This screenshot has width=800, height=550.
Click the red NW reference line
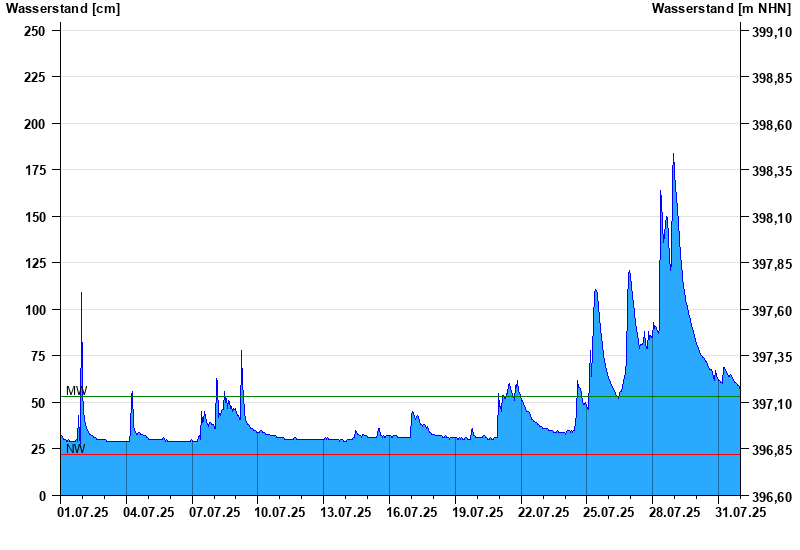pos(401,455)
